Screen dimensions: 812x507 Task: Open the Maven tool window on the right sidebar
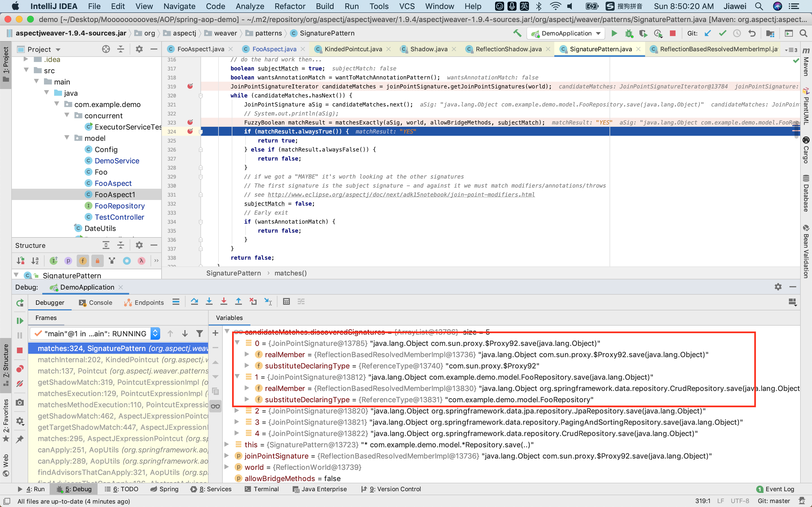tap(806, 67)
